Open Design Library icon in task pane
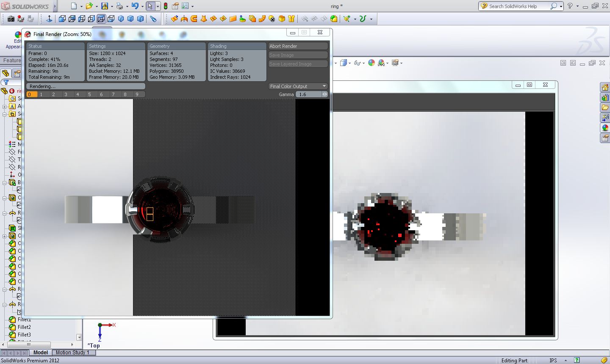Screen dimensions: 610x364 click(x=605, y=97)
